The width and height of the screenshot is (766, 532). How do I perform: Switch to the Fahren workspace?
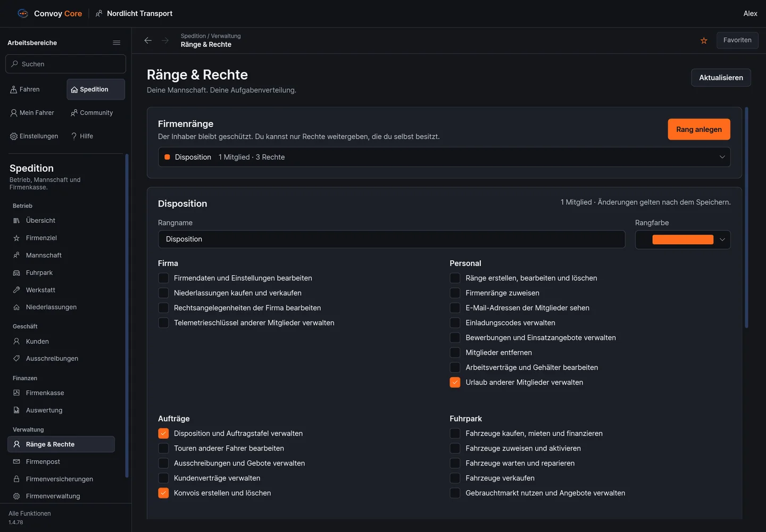35,89
